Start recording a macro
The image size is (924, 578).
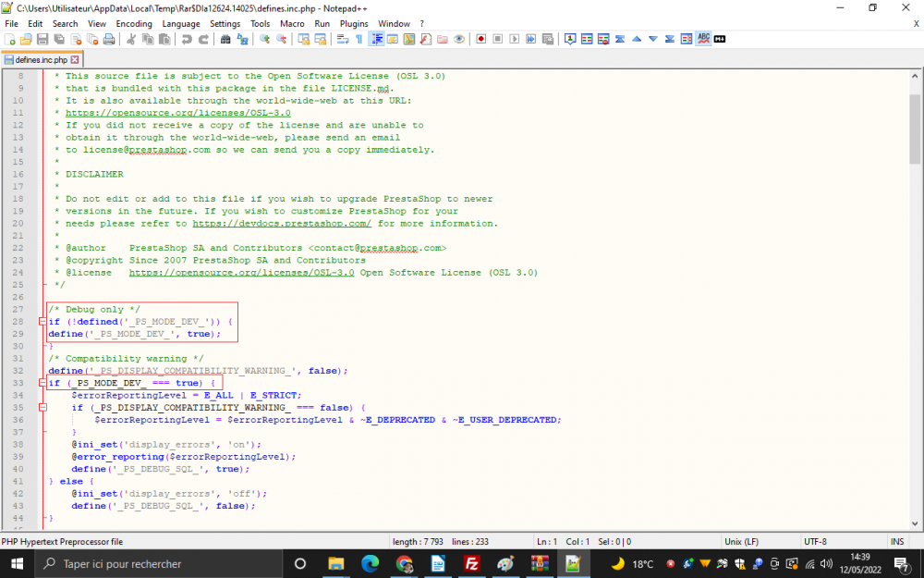click(x=480, y=41)
